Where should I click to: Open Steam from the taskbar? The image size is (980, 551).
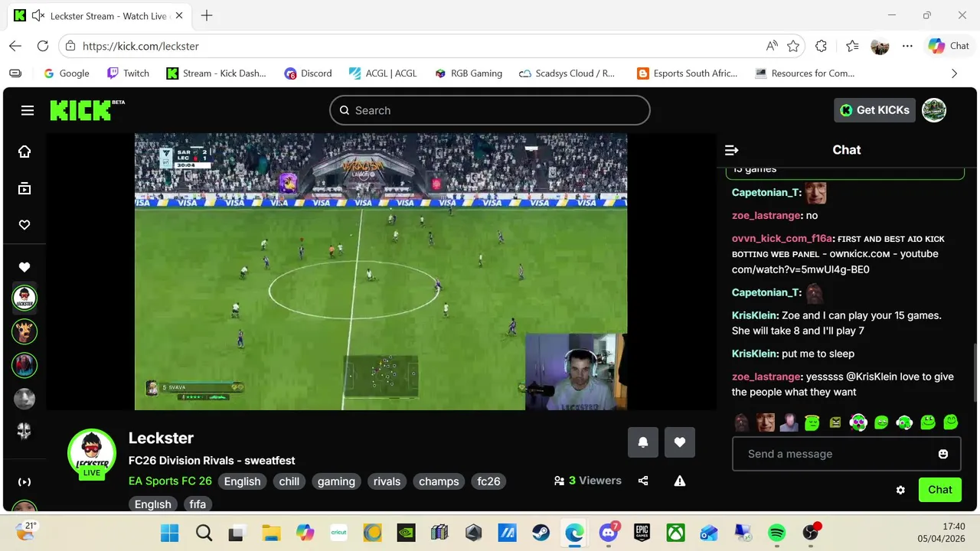tap(541, 533)
